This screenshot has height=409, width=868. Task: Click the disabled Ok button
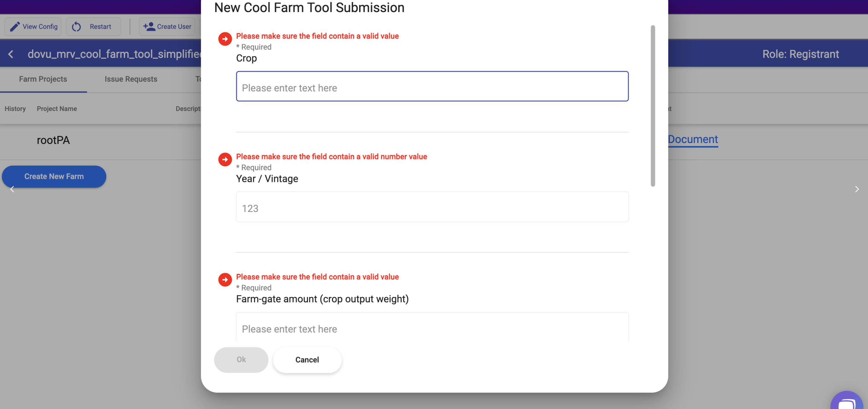(241, 360)
